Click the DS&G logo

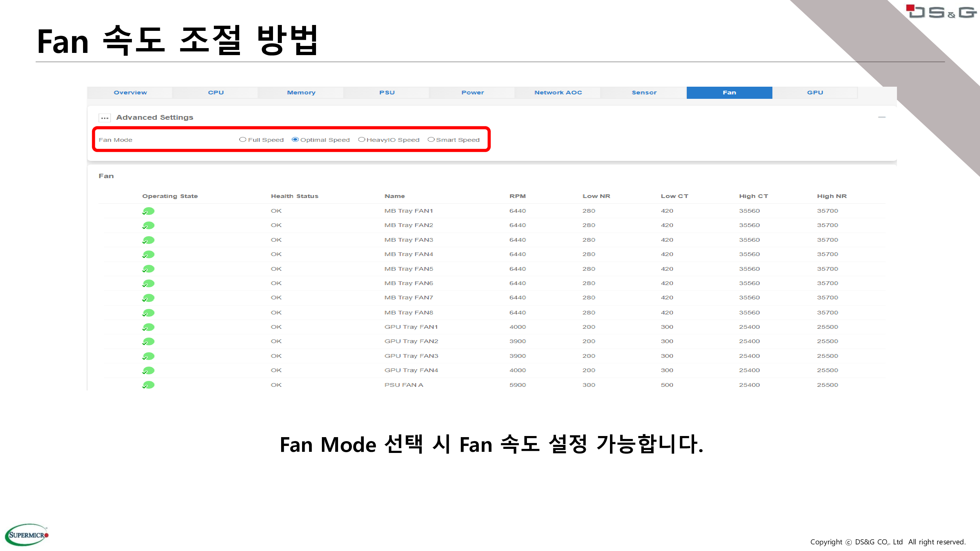[x=940, y=12]
